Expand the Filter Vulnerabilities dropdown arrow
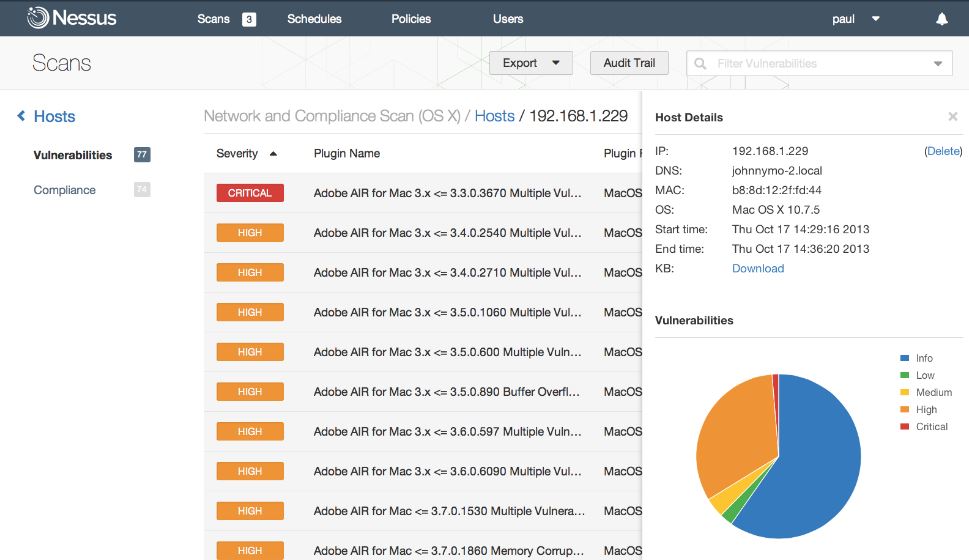 tap(937, 64)
